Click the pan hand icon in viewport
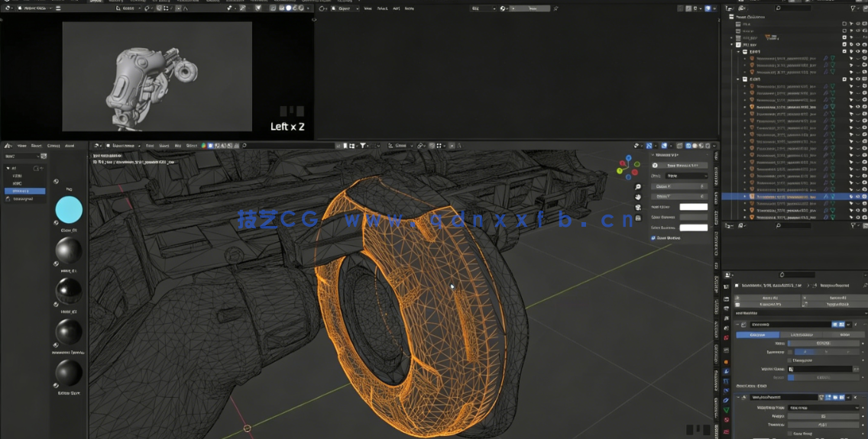 click(x=638, y=197)
